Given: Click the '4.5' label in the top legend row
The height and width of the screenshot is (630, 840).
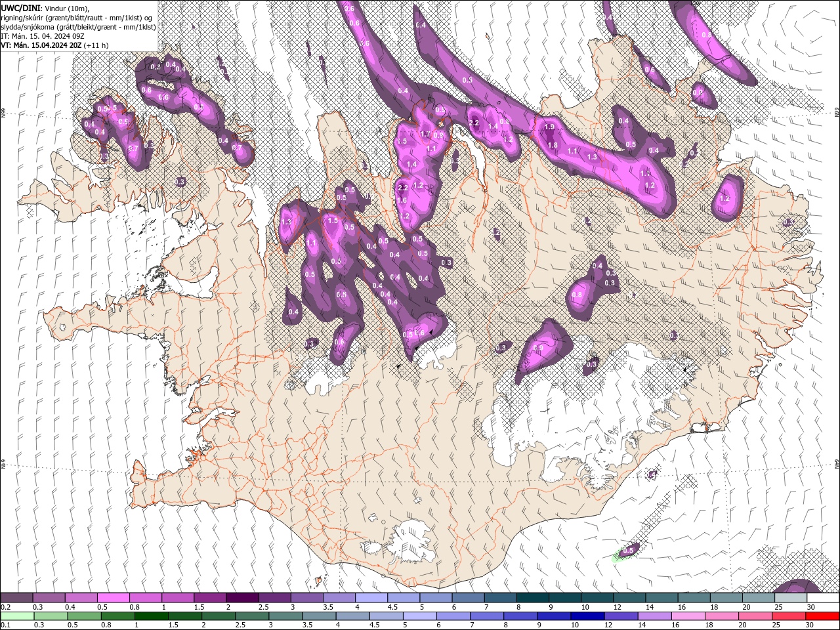Looking at the screenshot, I should click(392, 607).
